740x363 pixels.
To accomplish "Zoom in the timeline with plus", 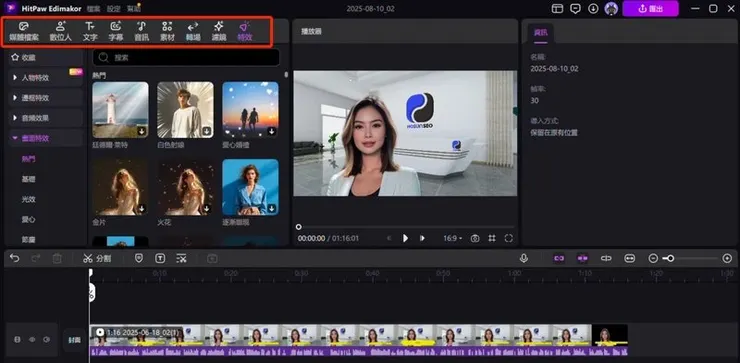I will [x=727, y=258].
